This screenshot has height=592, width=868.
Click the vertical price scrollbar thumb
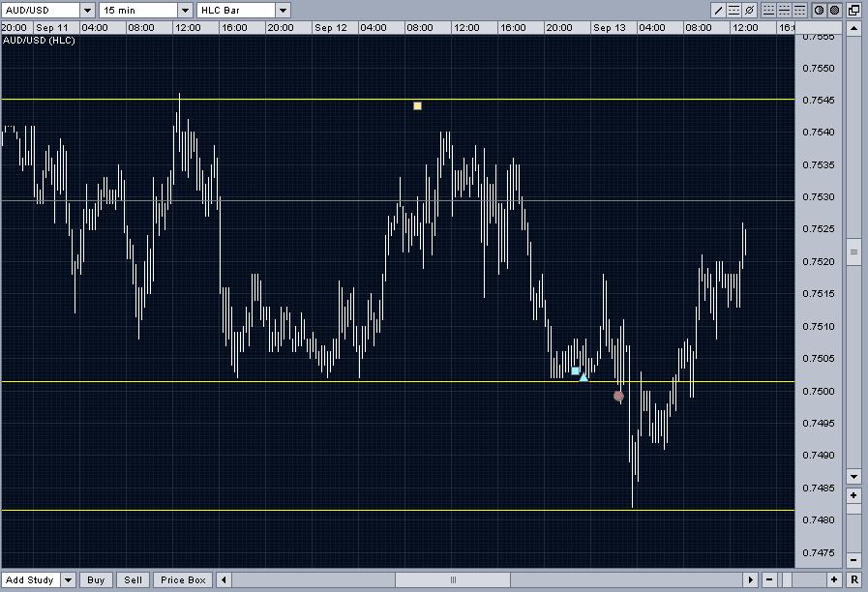coord(853,252)
